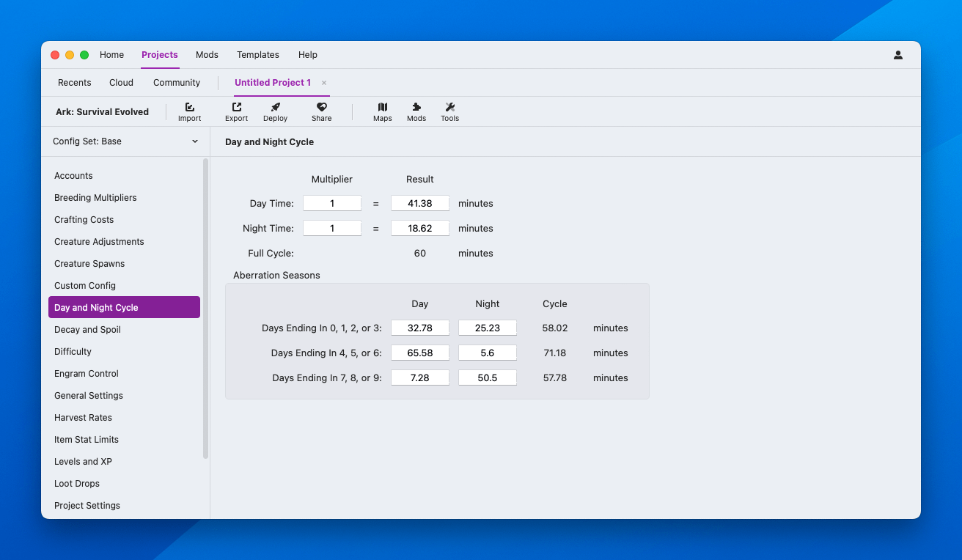Click the Export toolbar icon
Screen dimensions: 962x560
click(236, 111)
